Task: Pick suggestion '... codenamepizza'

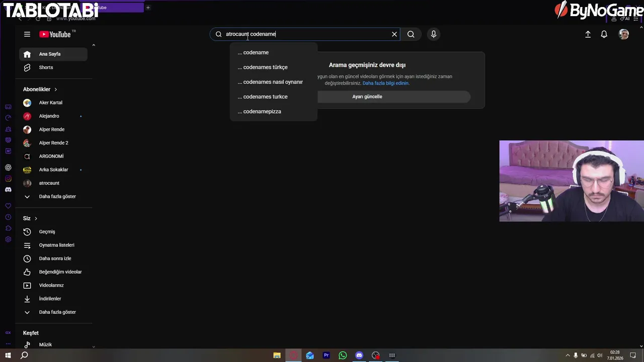Action: point(274,111)
